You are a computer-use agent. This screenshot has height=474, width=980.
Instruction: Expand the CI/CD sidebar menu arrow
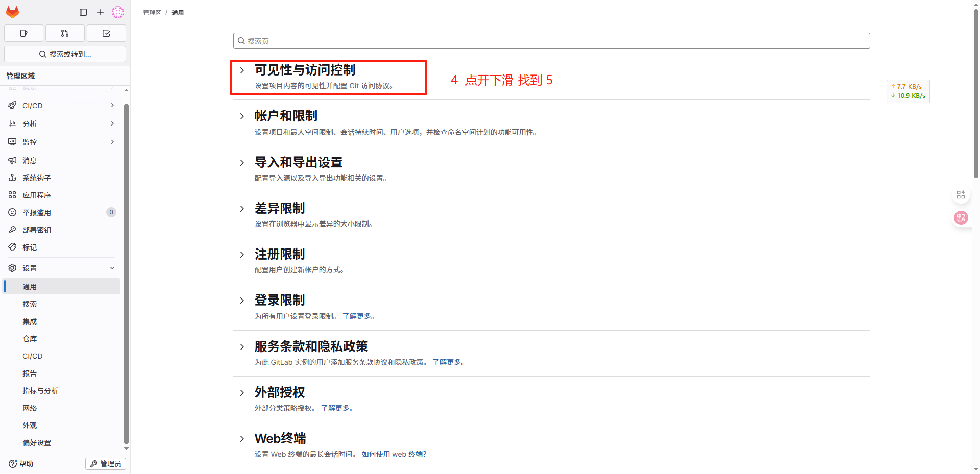112,105
